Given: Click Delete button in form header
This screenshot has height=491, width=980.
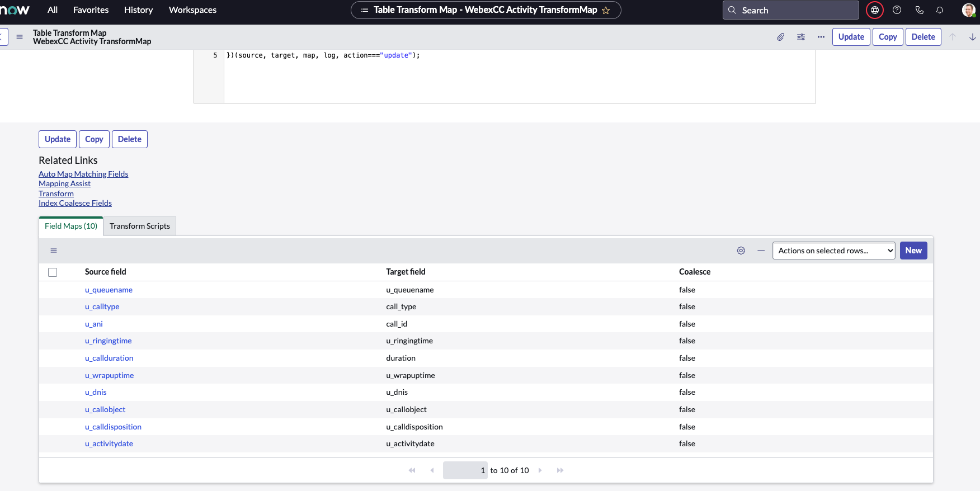Looking at the screenshot, I should point(923,37).
